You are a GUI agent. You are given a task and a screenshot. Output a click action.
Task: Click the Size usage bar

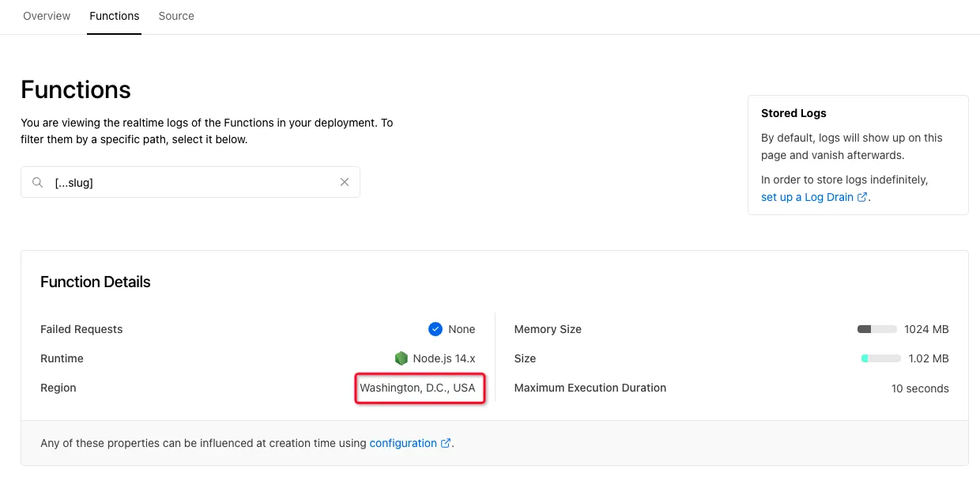880,358
